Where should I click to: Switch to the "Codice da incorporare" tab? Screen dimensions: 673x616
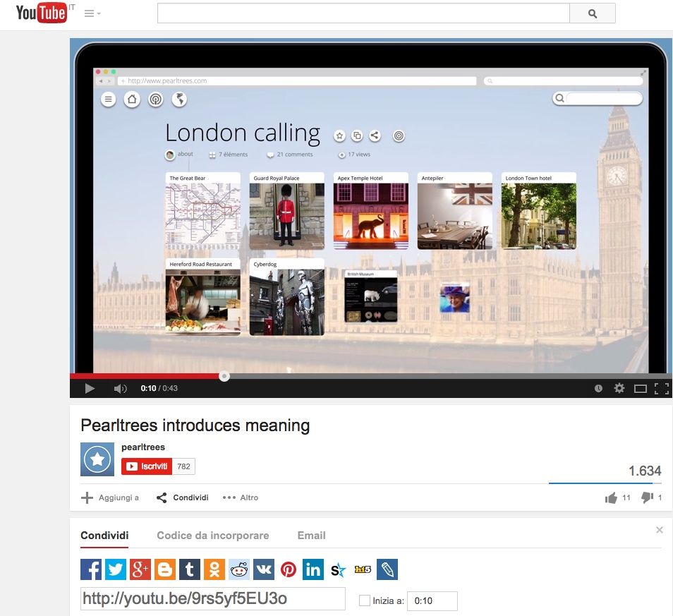(213, 536)
